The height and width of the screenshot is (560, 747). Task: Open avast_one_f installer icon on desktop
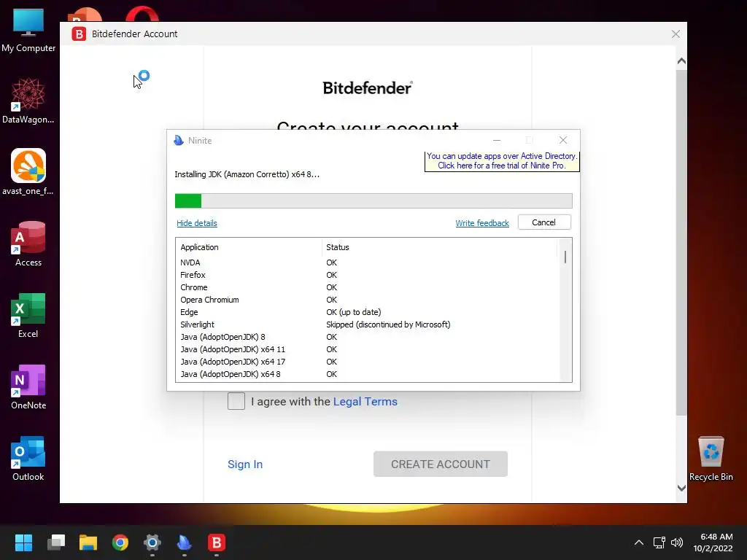coord(28,172)
